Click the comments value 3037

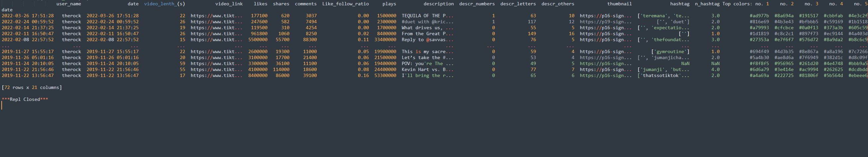coord(311,16)
